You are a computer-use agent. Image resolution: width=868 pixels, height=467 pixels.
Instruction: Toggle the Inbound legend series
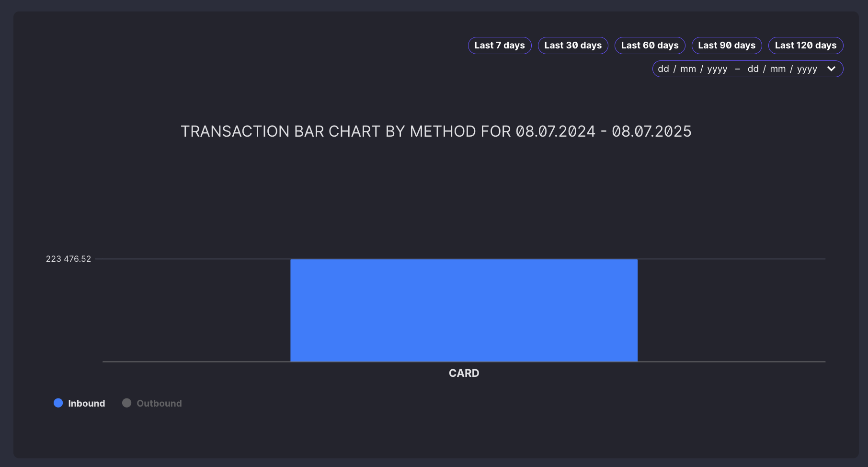click(x=80, y=403)
